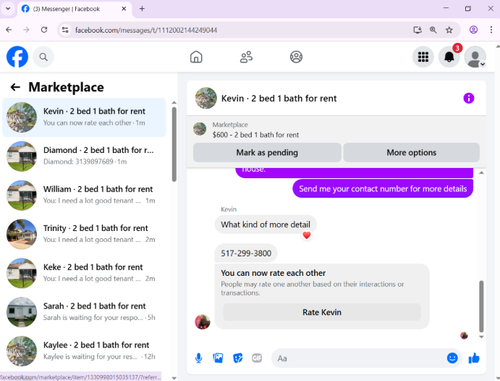Open the emoji picker smiley icon
This screenshot has height=381, width=500.
pyautogui.click(x=452, y=358)
